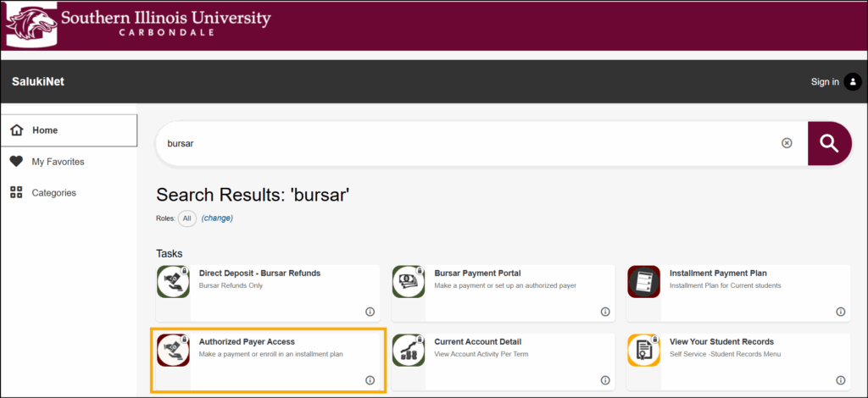Click the Authorized Payer Access task icon
Image resolution: width=868 pixels, height=398 pixels.
173,350
